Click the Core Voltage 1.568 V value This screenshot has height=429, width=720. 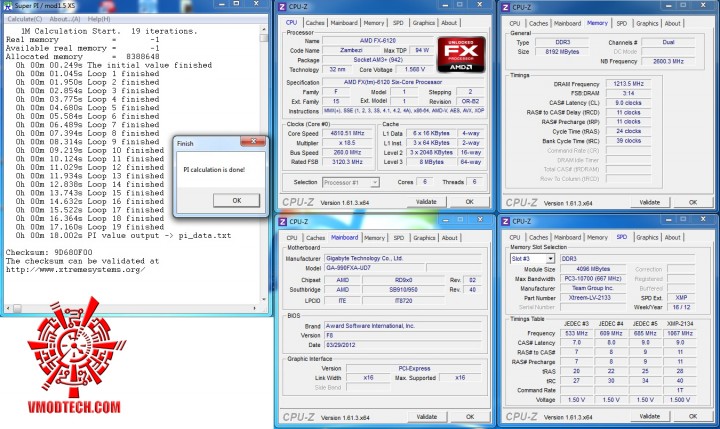415,69
